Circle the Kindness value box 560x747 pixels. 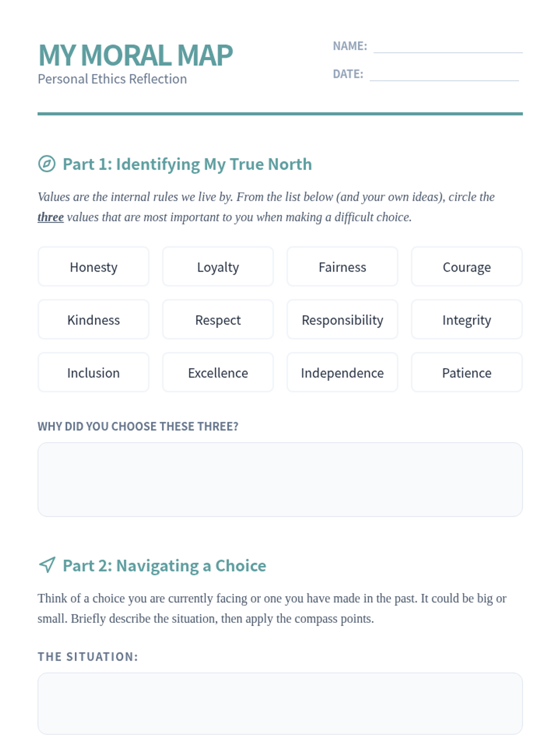tap(93, 320)
